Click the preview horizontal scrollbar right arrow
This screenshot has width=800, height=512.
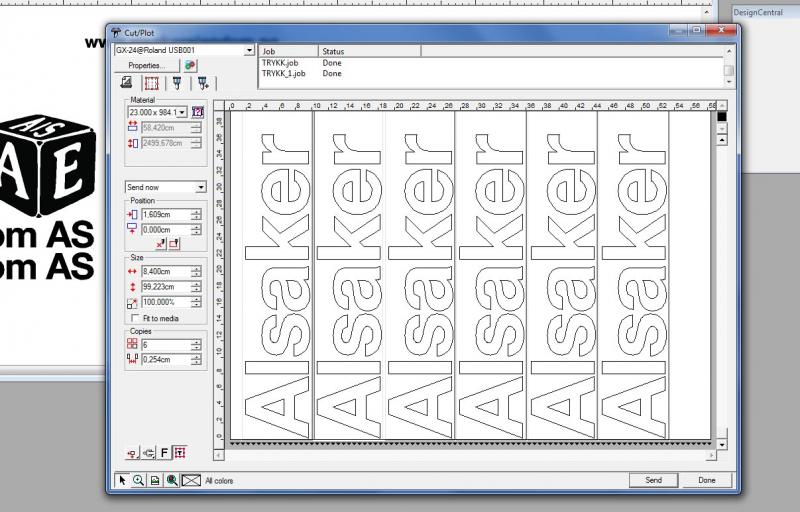(711, 455)
